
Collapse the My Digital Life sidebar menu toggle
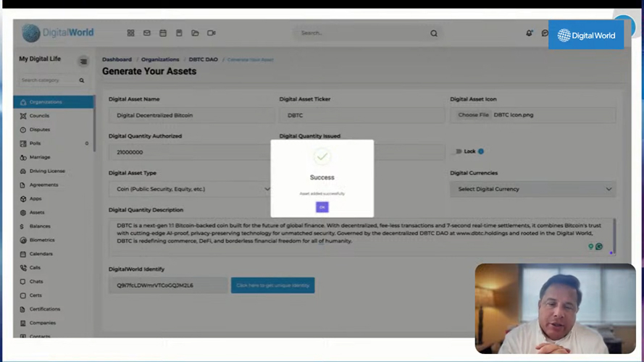pyautogui.click(x=83, y=62)
